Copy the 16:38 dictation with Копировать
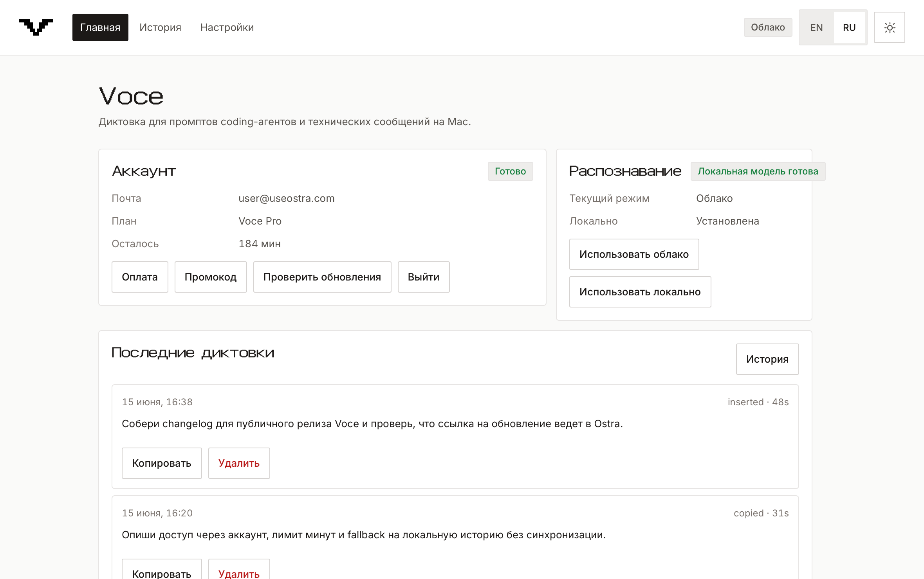 click(162, 463)
